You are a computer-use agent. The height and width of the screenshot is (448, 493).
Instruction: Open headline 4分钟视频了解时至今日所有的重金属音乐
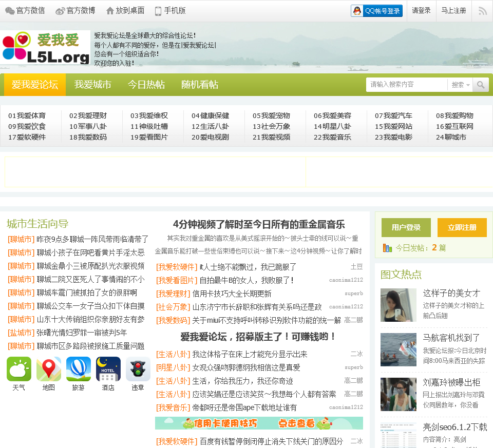(x=259, y=224)
